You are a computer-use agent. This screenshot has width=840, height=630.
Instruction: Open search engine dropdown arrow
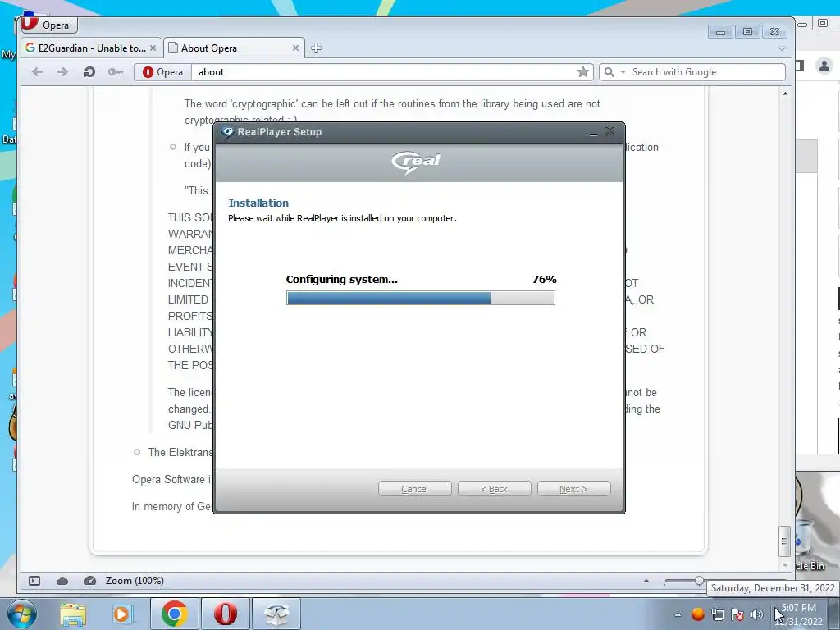pos(623,72)
